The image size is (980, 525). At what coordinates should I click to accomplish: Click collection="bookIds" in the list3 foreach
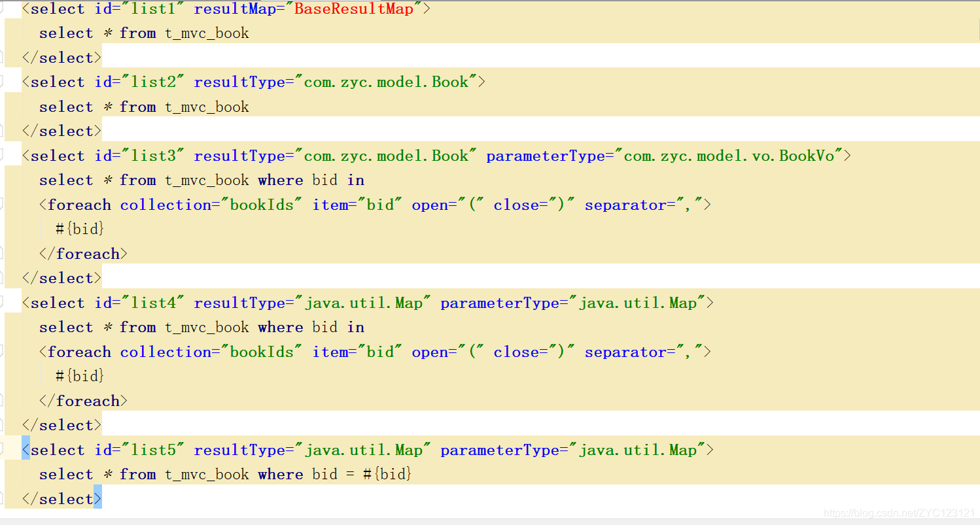click(211, 205)
